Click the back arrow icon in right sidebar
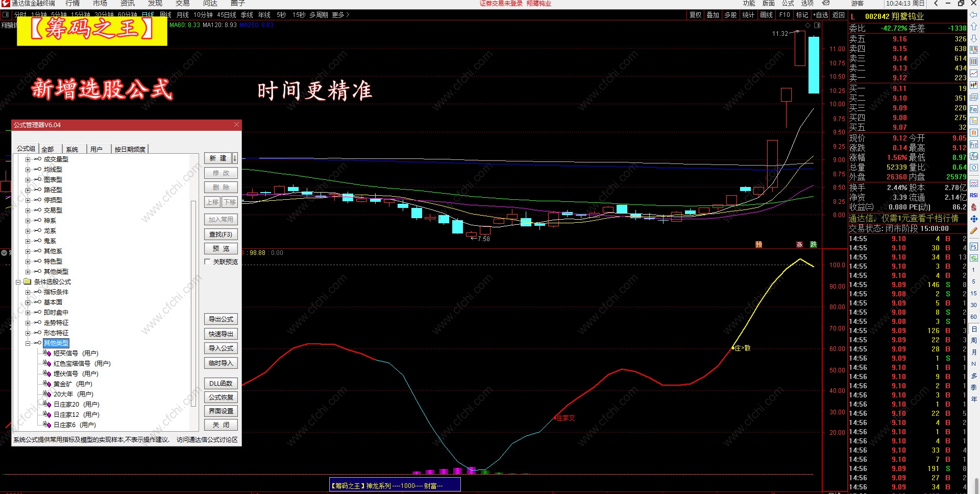The width and height of the screenshot is (980, 494). tap(974, 15)
